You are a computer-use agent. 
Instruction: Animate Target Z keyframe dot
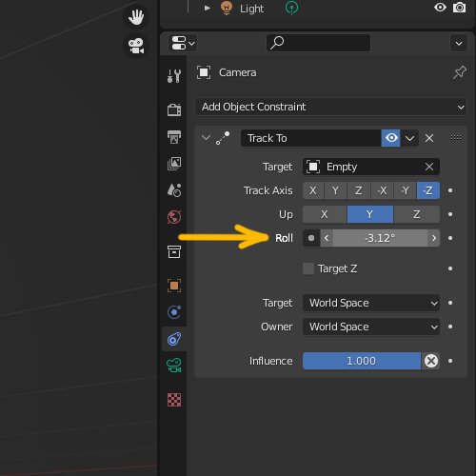[450, 268]
